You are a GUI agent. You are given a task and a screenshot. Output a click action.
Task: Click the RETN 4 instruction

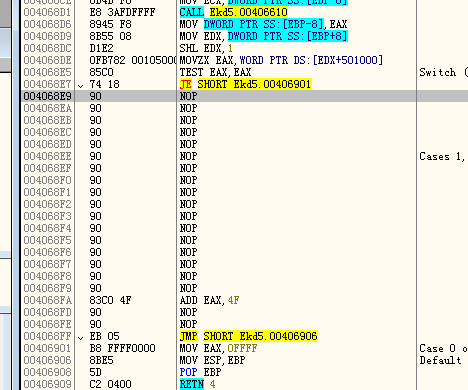coord(197,384)
